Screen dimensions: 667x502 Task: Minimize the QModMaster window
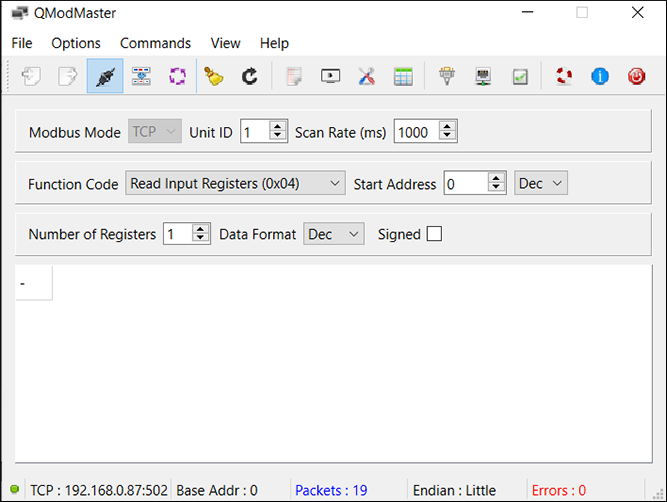click(x=527, y=12)
